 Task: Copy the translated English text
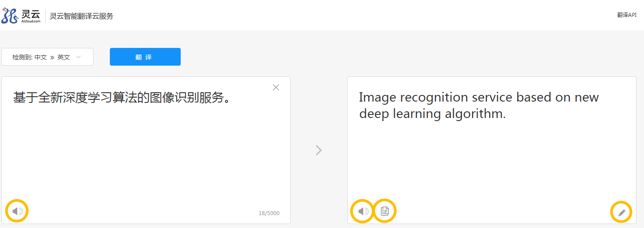click(385, 211)
